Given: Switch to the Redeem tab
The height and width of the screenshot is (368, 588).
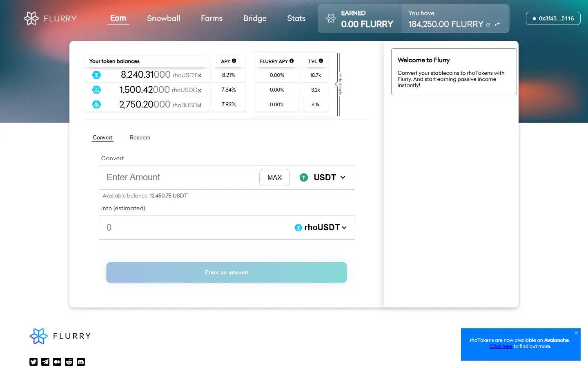Looking at the screenshot, I should (x=140, y=138).
